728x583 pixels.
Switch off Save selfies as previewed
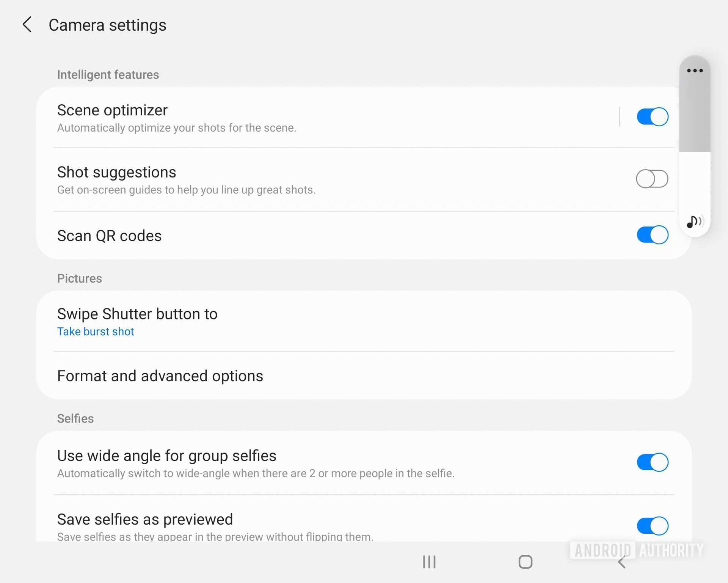652,525
